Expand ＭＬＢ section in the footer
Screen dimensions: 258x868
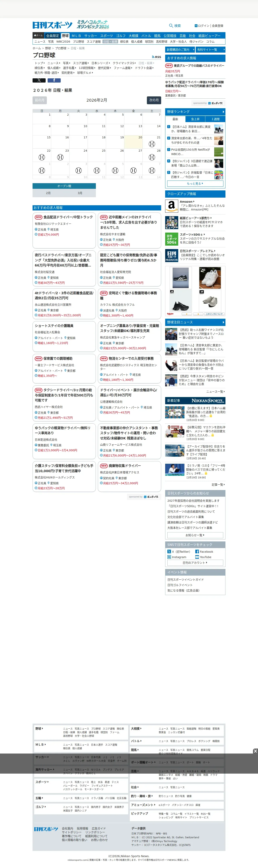coord(40,744)
